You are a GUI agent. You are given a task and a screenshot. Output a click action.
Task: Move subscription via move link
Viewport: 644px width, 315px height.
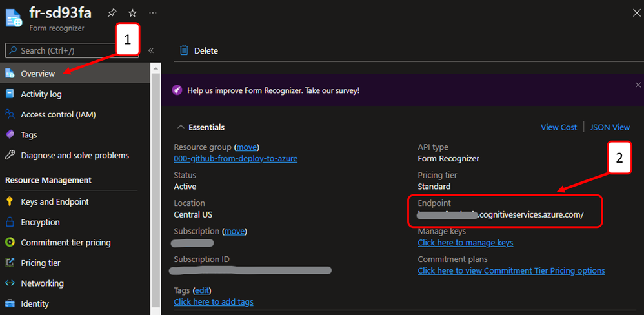click(x=235, y=231)
